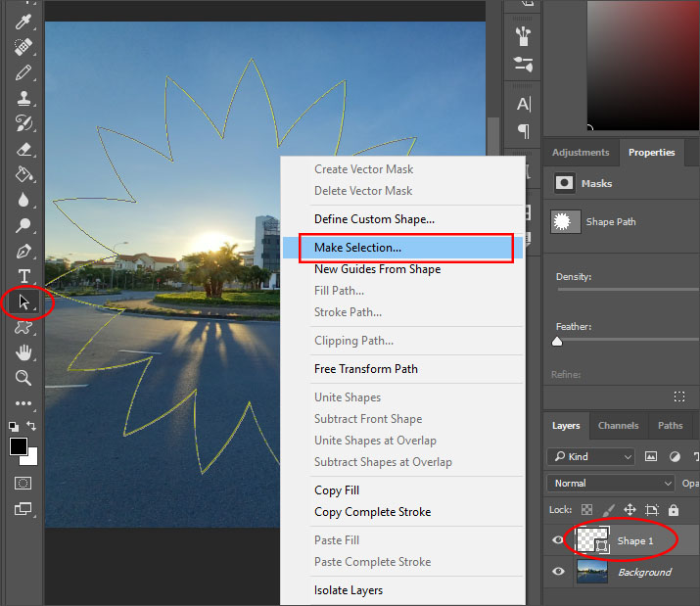Click the foreground black color swatch
The image size is (700, 606).
pos(19,446)
